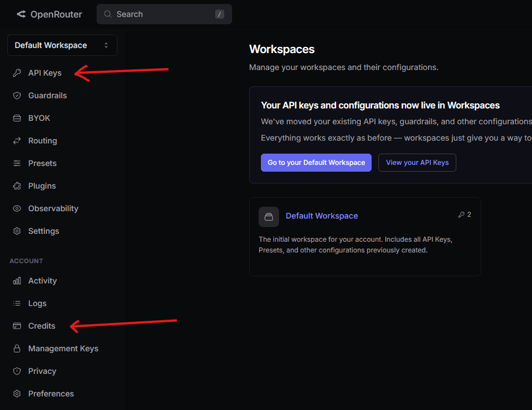Click the workspace description text on card

click(355, 245)
